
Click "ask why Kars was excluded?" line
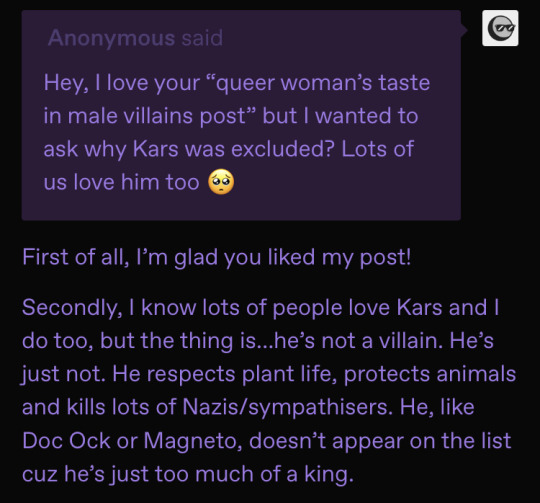(189, 149)
